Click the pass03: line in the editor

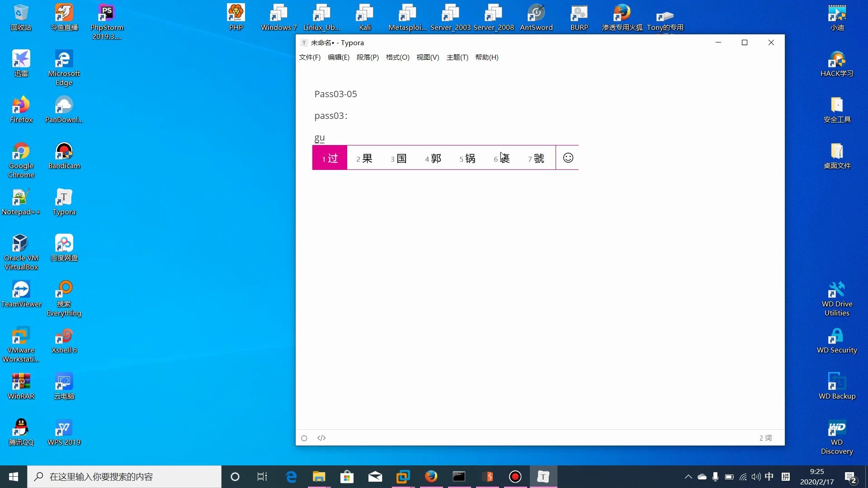pos(331,116)
